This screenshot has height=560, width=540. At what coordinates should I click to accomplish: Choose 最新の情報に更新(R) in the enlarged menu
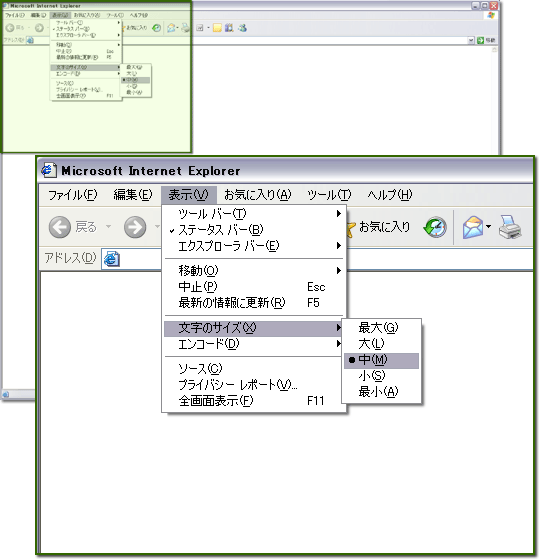pyautogui.click(x=254, y=302)
